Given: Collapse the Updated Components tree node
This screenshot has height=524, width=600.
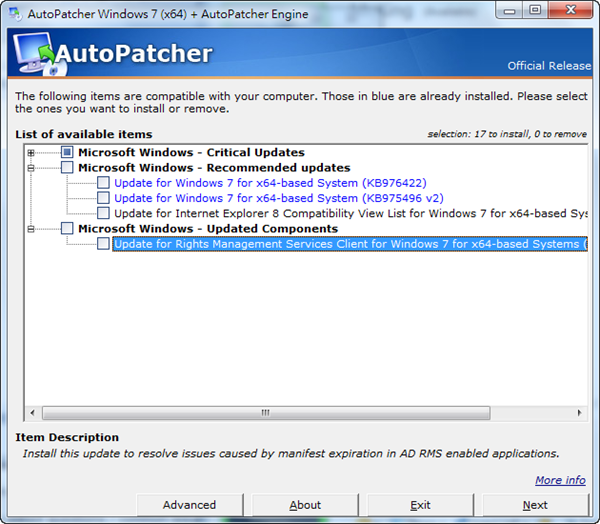Looking at the screenshot, I should coord(31,229).
